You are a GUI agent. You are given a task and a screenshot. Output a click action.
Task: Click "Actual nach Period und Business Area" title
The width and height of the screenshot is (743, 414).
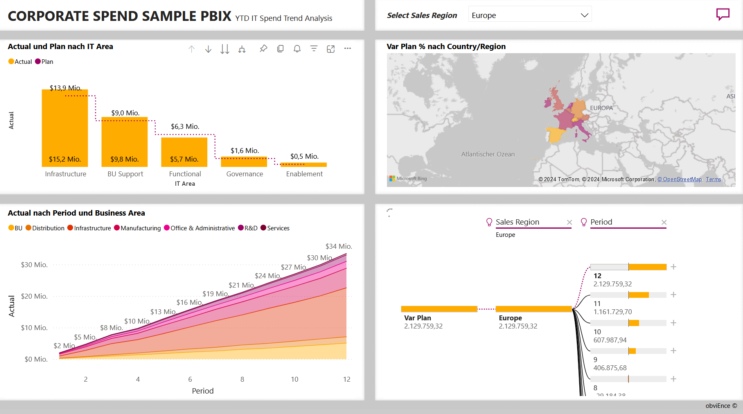(76, 213)
